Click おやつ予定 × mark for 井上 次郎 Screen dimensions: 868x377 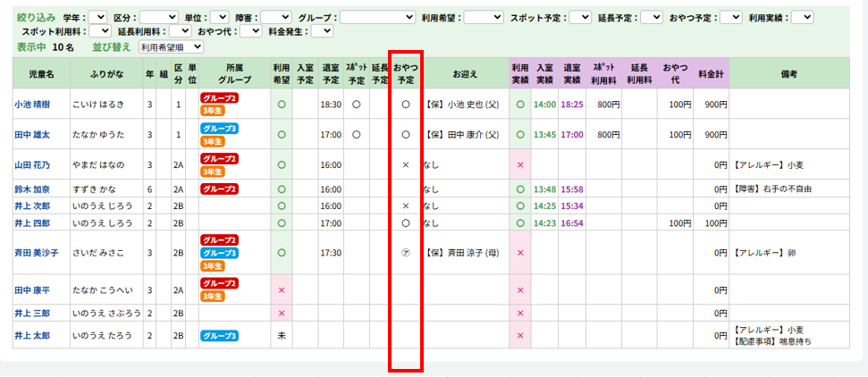click(405, 205)
